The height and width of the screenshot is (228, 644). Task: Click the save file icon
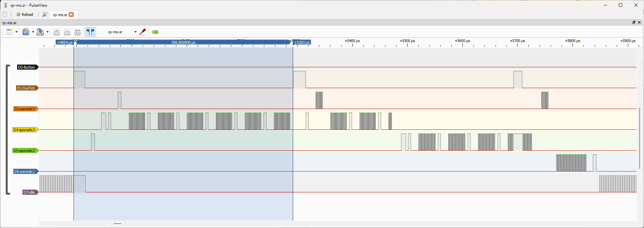(x=40, y=32)
